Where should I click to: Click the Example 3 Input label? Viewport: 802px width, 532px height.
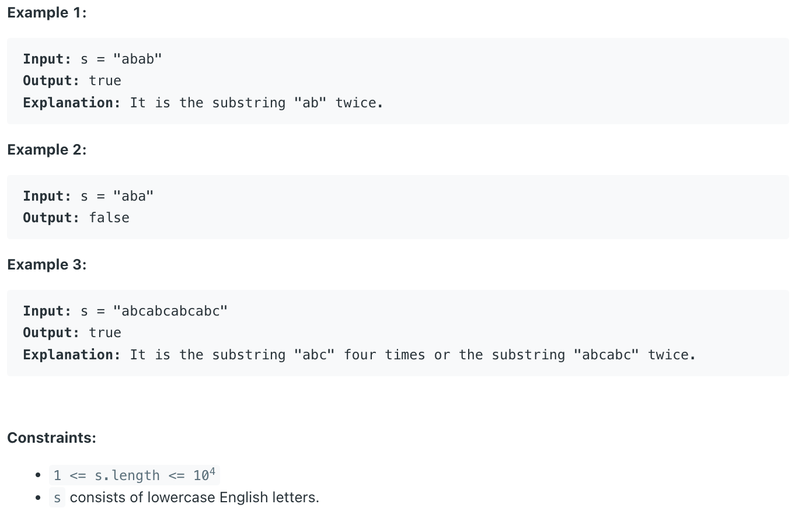point(47,311)
